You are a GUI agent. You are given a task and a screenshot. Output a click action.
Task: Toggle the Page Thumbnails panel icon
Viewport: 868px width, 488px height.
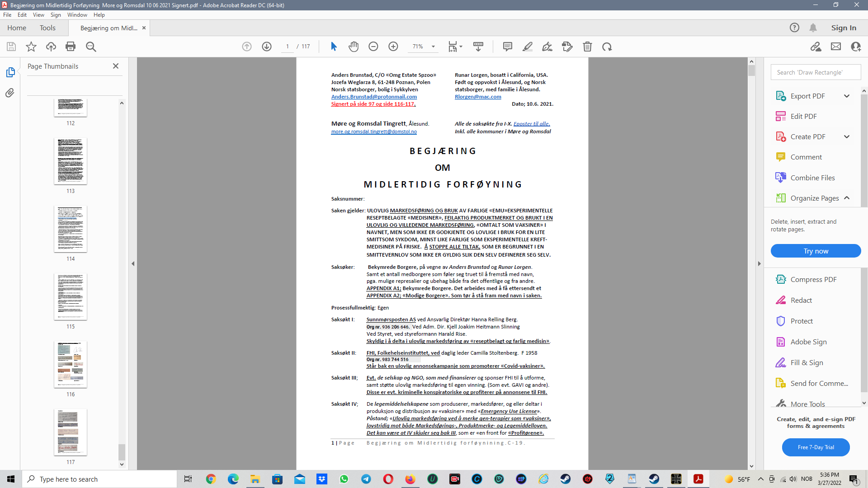10,72
